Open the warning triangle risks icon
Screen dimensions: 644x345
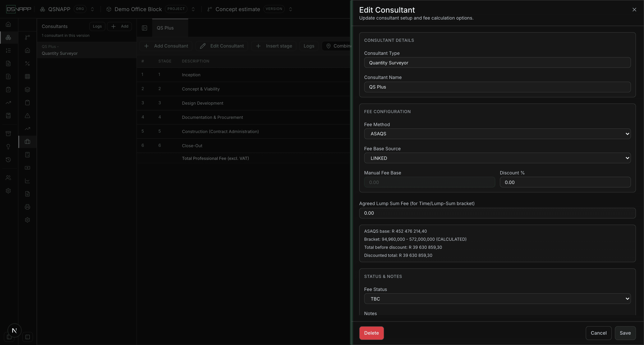[x=27, y=116]
